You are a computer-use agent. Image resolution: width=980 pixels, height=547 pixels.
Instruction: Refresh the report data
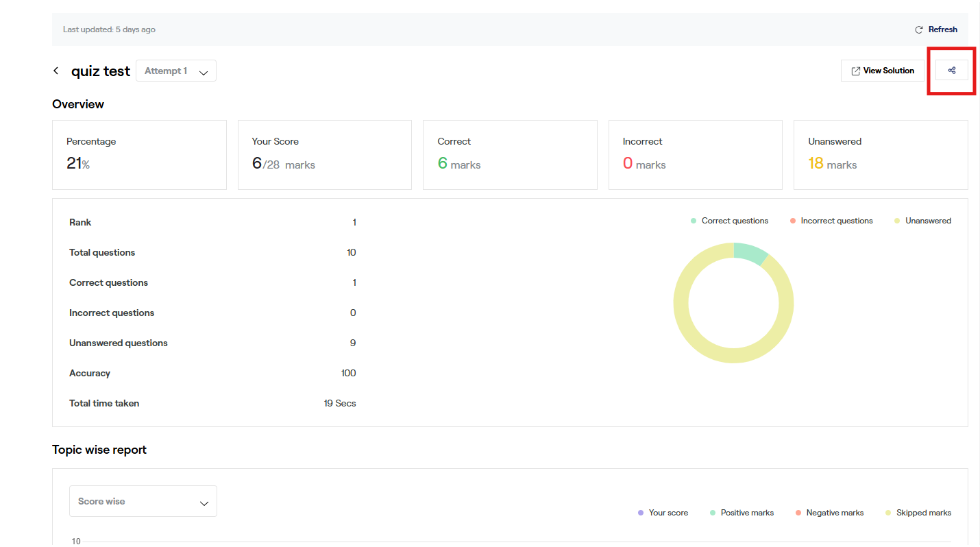click(x=936, y=29)
